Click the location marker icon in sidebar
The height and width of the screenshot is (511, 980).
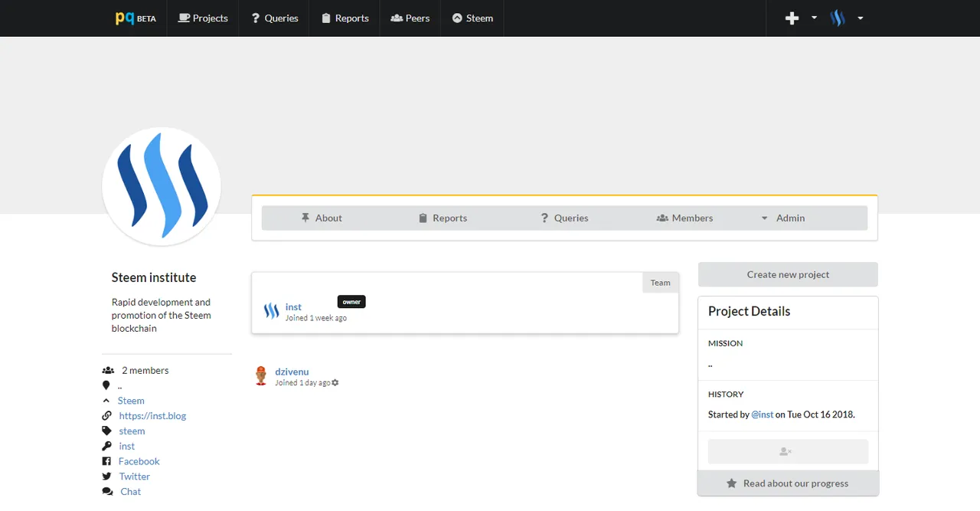point(106,385)
